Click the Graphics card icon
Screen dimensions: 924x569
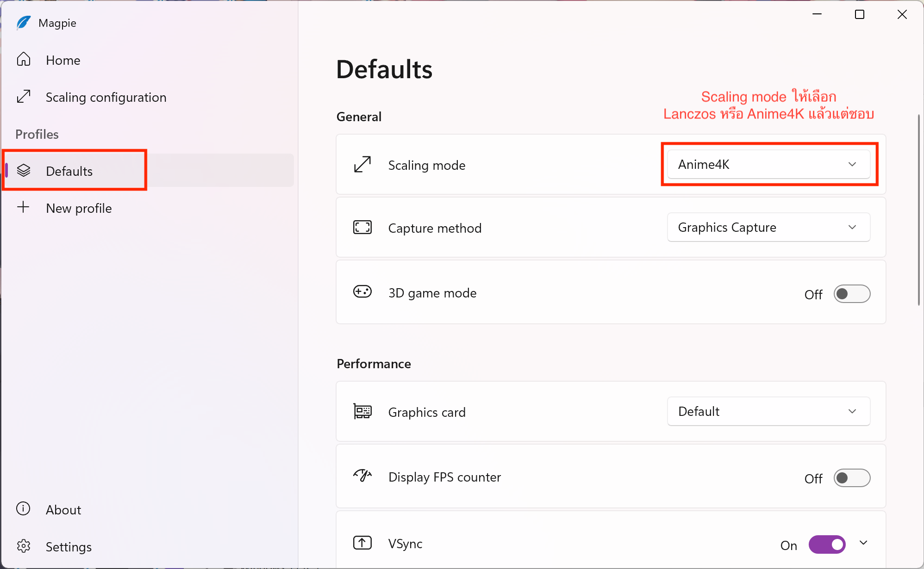(x=362, y=411)
